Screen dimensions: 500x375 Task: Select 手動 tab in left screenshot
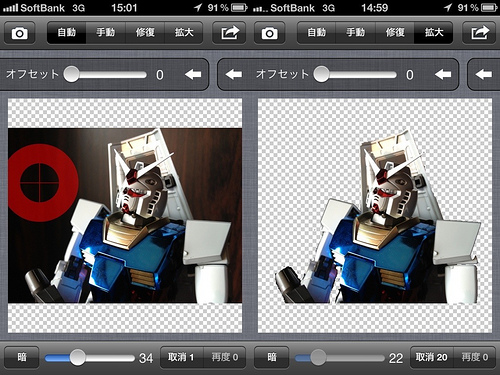pos(106,33)
